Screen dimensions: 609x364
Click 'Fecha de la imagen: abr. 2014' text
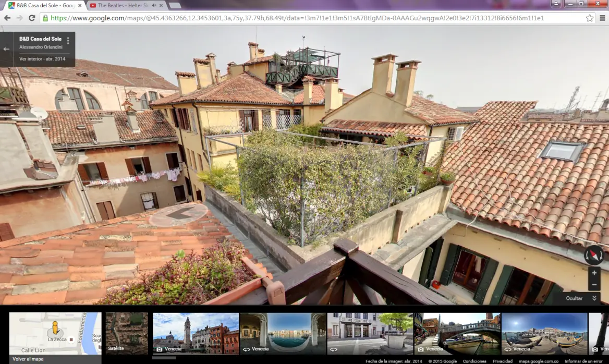pos(394,361)
